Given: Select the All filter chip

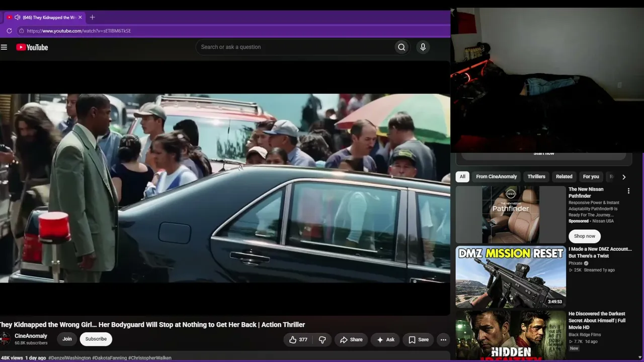Looking at the screenshot, I should point(462,177).
